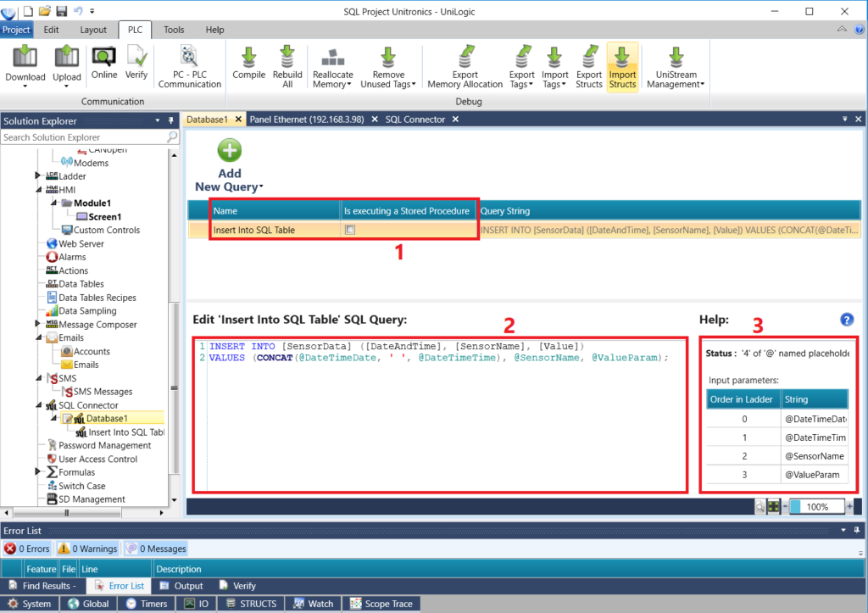Image resolution: width=868 pixels, height=613 pixels.
Task: Open the Edit ribbon tab
Action: [x=51, y=30]
